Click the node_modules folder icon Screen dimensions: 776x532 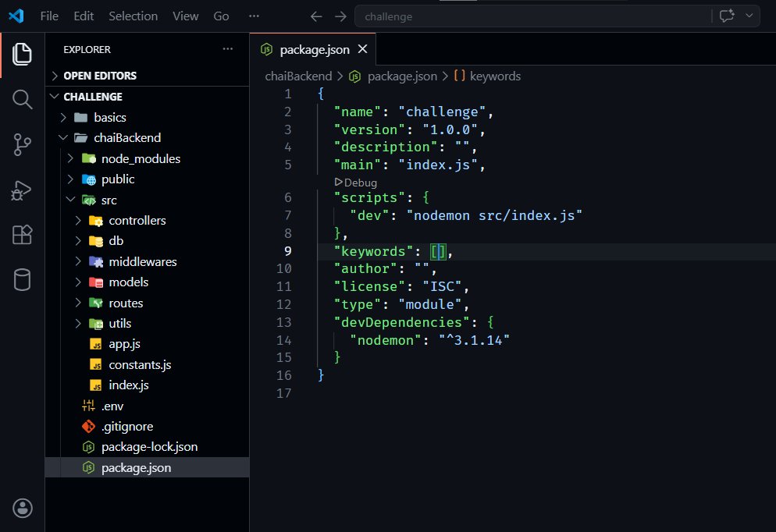pyautogui.click(x=88, y=158)
